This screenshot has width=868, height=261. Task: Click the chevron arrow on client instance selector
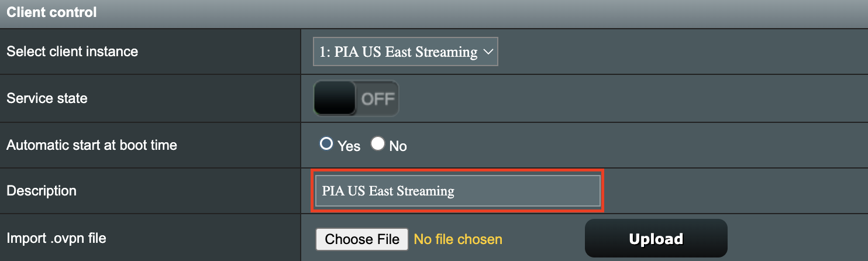point(488,52)
